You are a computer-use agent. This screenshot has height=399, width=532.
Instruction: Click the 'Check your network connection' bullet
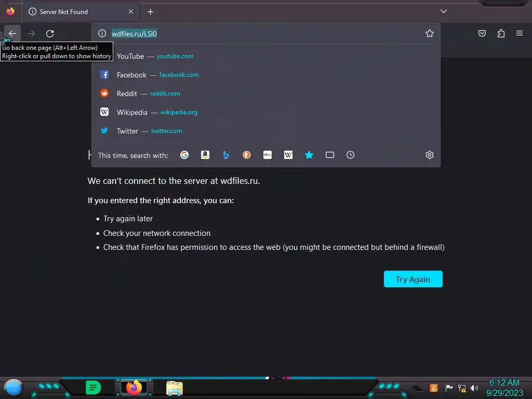coord(157,233)
